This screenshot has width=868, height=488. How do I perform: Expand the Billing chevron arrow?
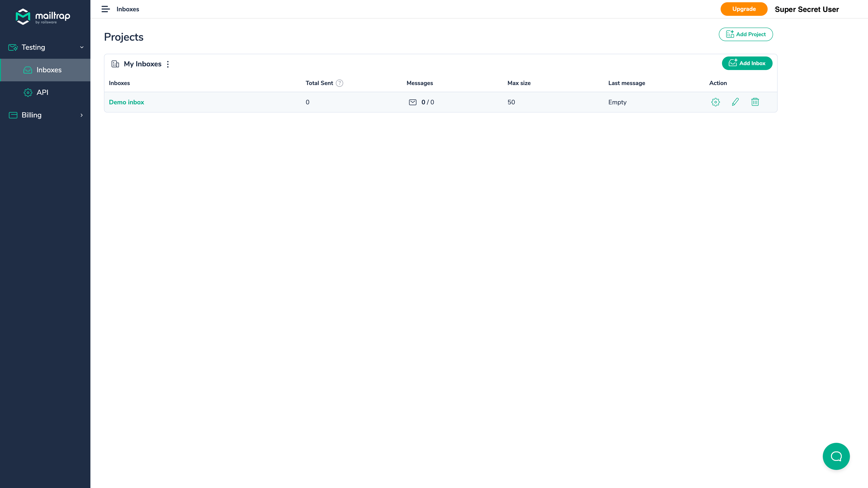coord(82,115)
